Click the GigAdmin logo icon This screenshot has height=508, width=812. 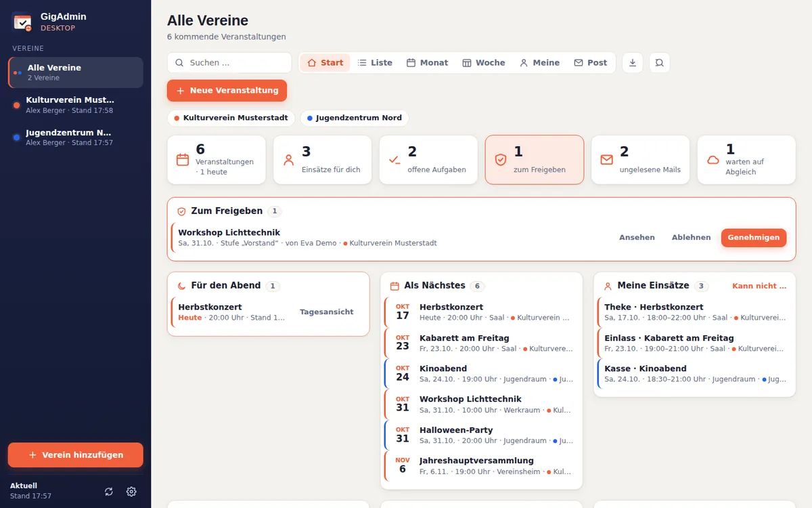(22, 22)
